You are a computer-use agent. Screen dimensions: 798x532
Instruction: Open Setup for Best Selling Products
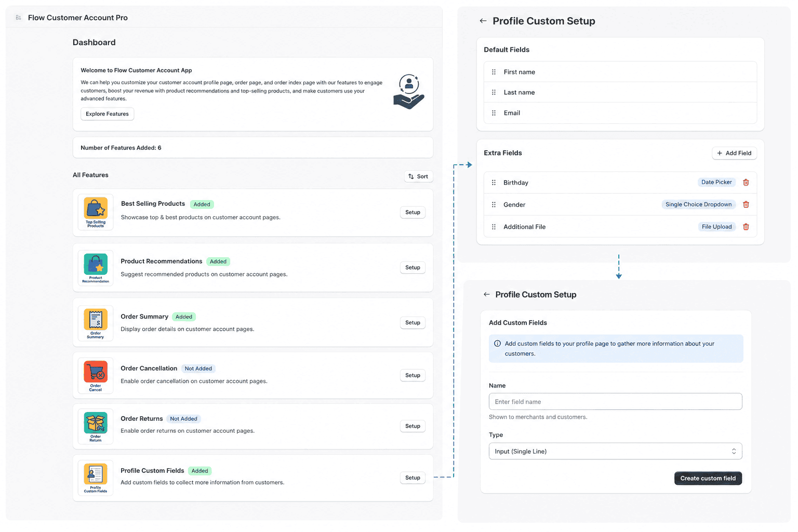pos(413,212)
